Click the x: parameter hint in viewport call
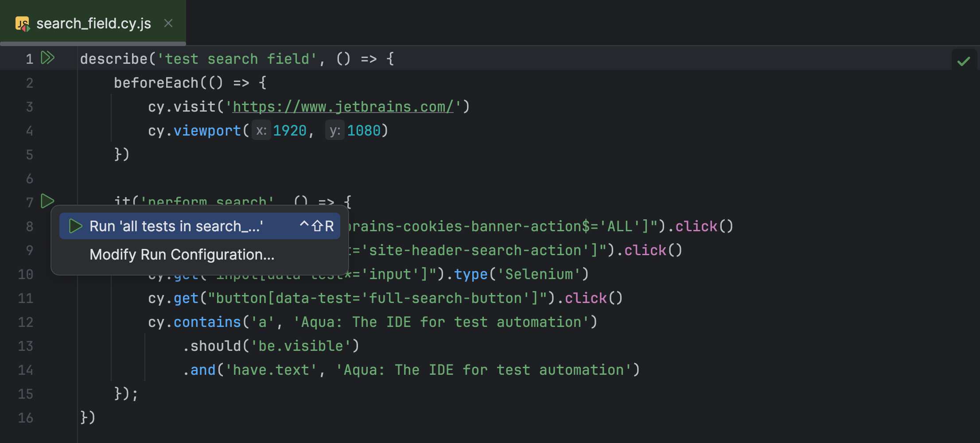 pos(261,130)
